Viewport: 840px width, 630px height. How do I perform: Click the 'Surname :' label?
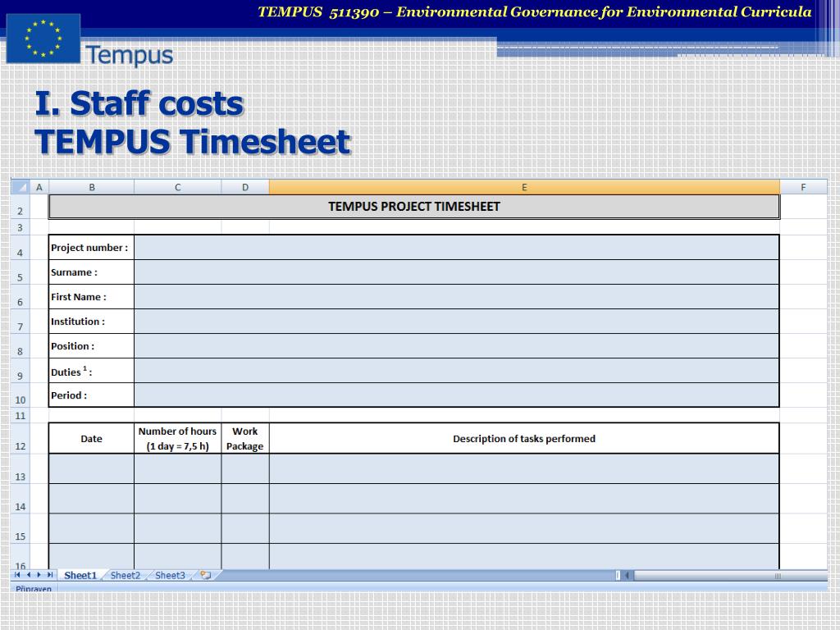[x=74, y=272]
